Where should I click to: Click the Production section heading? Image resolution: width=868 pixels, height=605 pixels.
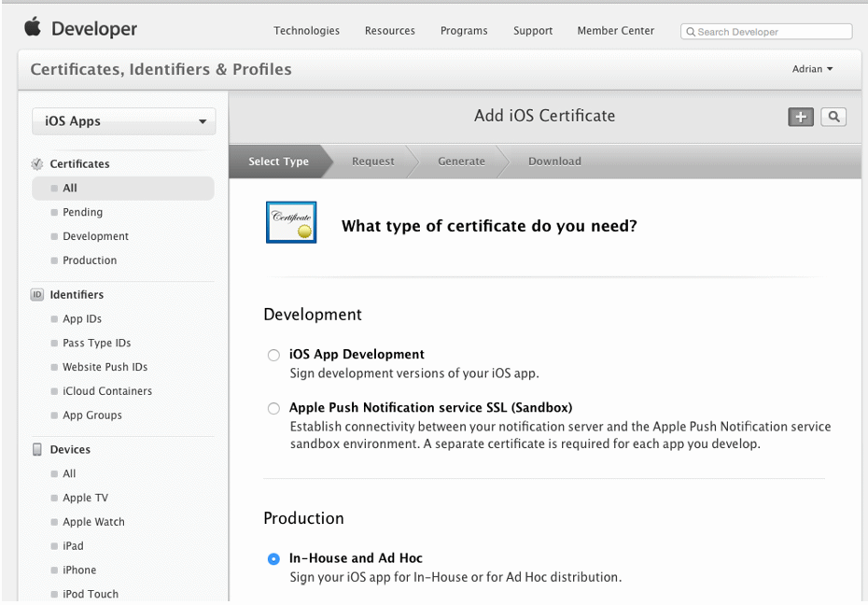tap(304, 518)
